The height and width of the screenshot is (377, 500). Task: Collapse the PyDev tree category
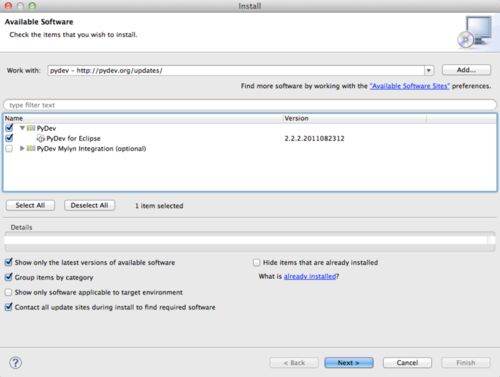(22, 128)
